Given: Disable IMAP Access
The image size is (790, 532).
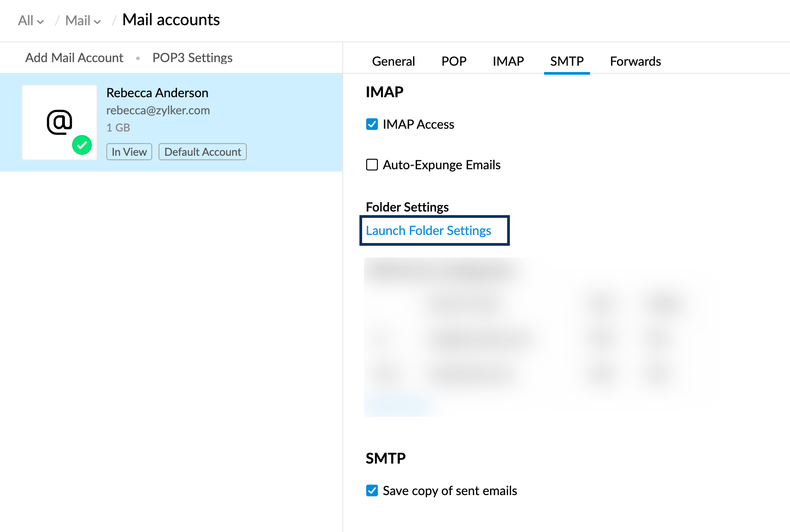Looking at the screenshot, I should pos(372,124).
